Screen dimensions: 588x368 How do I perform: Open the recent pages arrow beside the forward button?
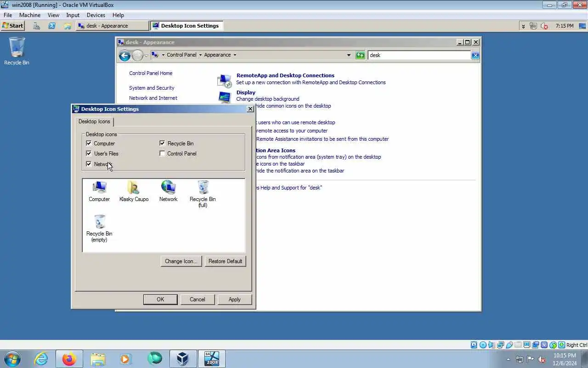pyautogui.click(x=147, y=56)
